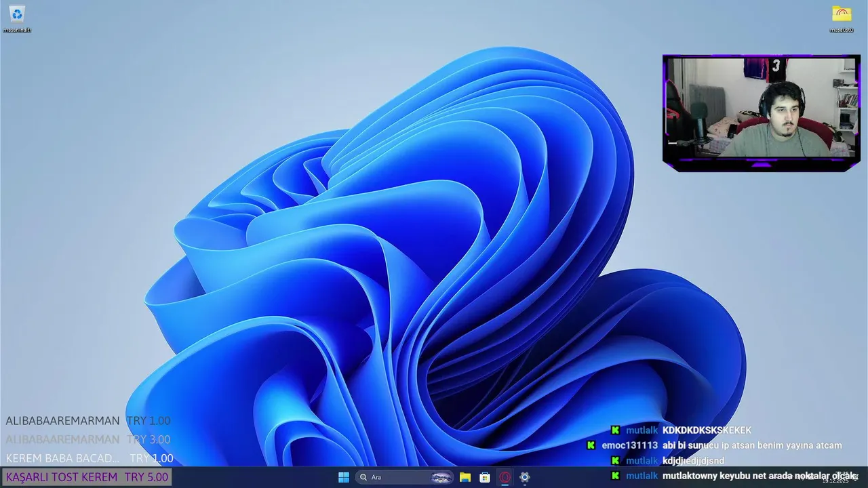Click ALIBABAAREMARMAN TRY 1.00 donation line
The height and width of the screenshot is (488, 868).
(88, 421)
